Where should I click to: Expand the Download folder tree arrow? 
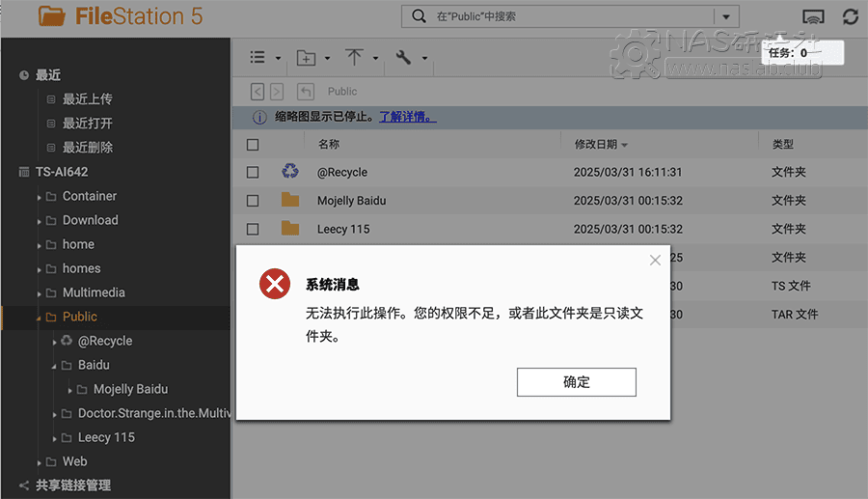tap(39, 222)
